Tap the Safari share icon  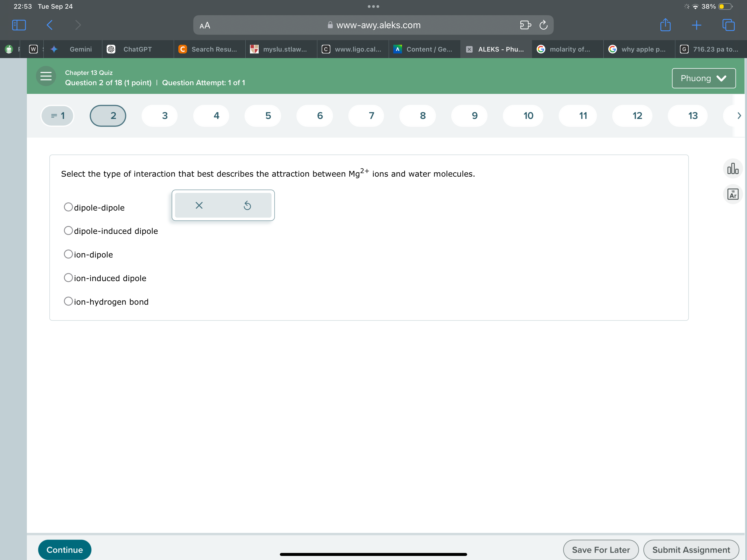[x=665, y=25]
